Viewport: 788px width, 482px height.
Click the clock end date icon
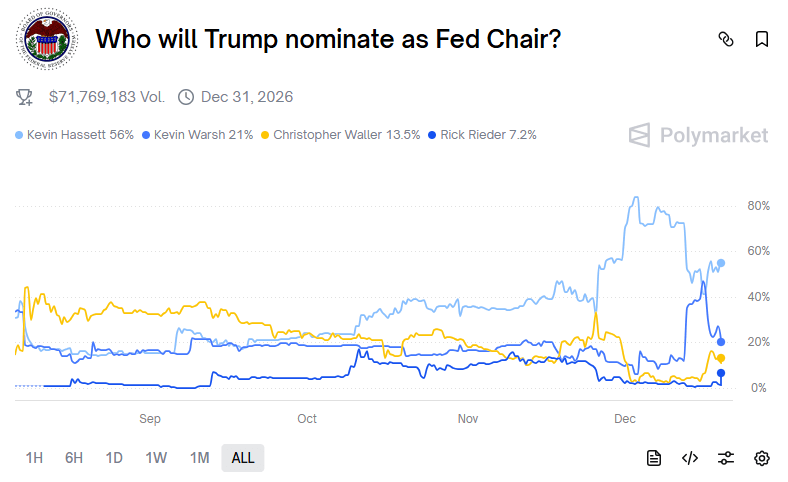pos(185,97)
